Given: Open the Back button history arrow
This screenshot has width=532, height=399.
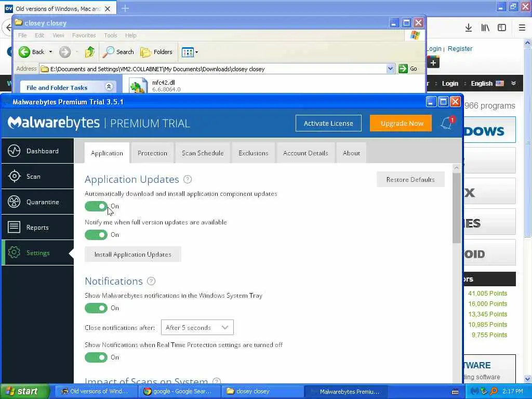Looking at the screenshot, I should point(50,52).
